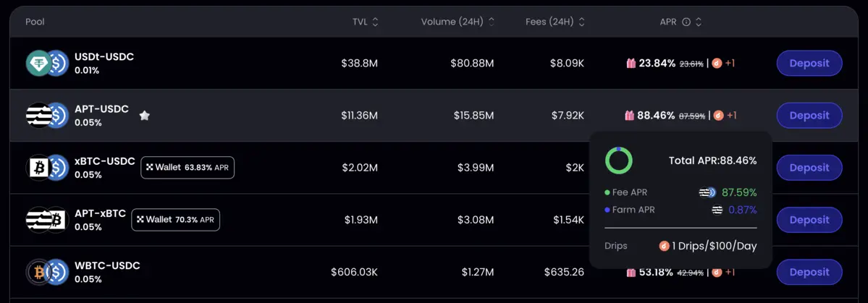868x303 pixels.
Task: Click the APR info circle icon
Action: (686, 22)
